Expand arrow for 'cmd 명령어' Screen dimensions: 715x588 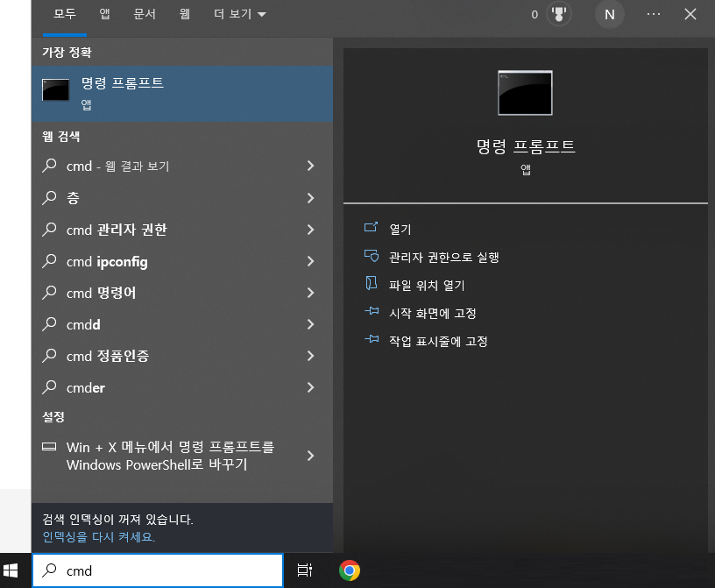(310, 293)
